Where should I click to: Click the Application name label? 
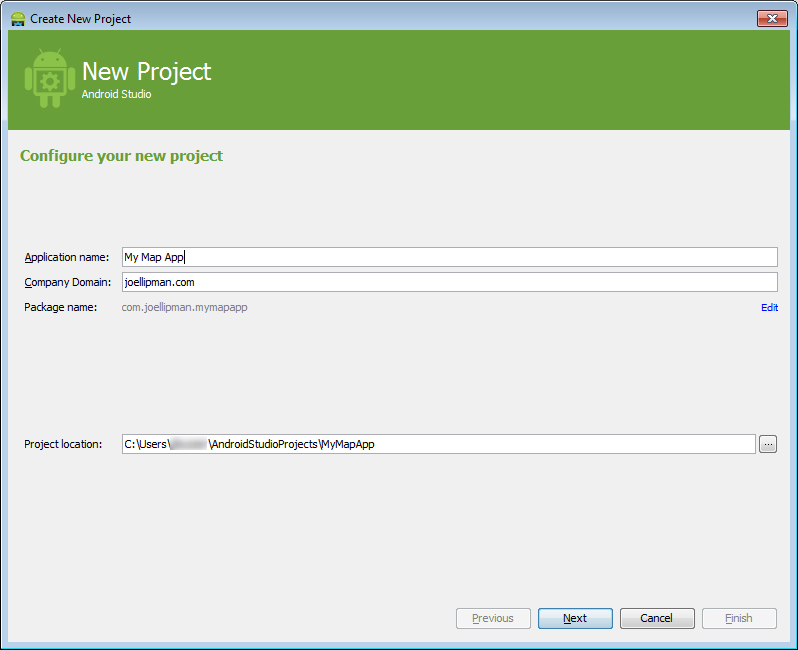[66, 257]
